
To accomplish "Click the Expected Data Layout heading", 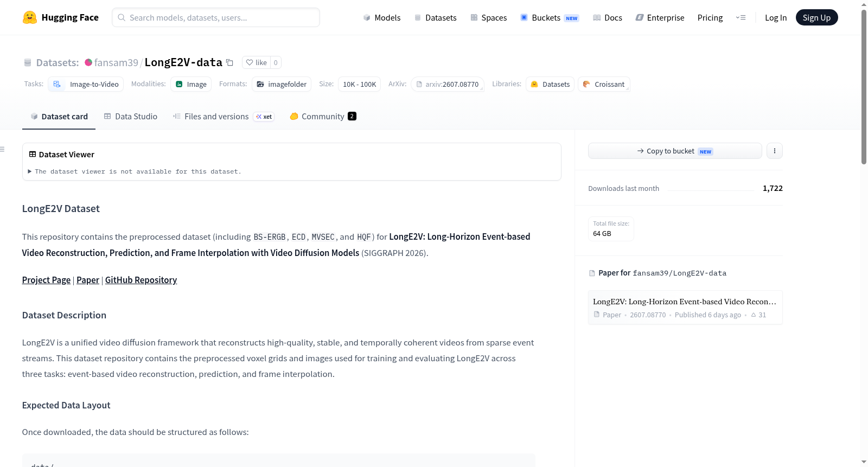I will tap(66, 405).
